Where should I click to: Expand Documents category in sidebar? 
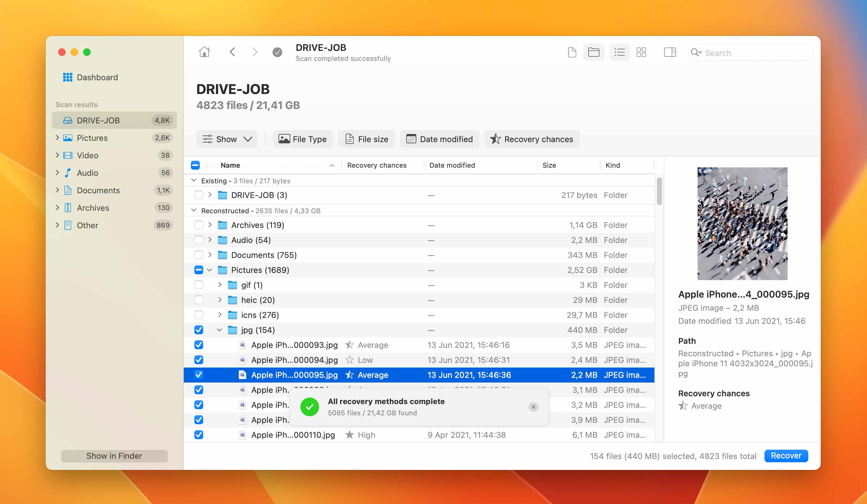[x=57, y=190]
